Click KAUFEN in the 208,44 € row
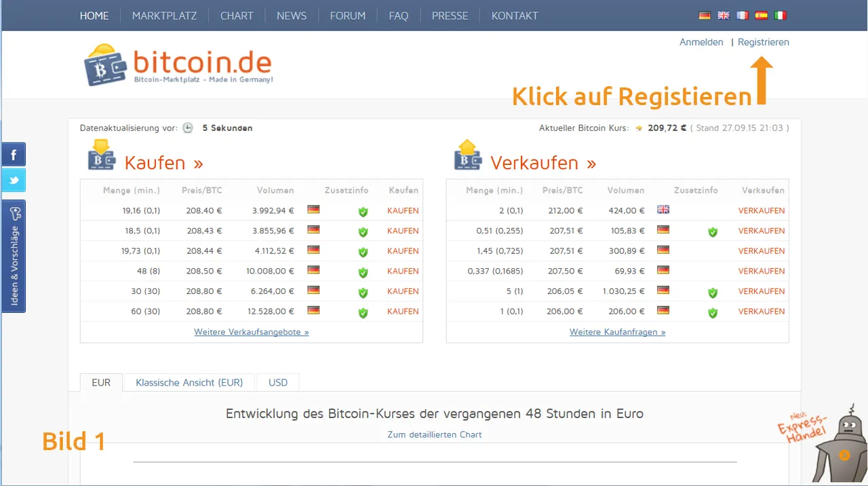 [x=403, y=251]
